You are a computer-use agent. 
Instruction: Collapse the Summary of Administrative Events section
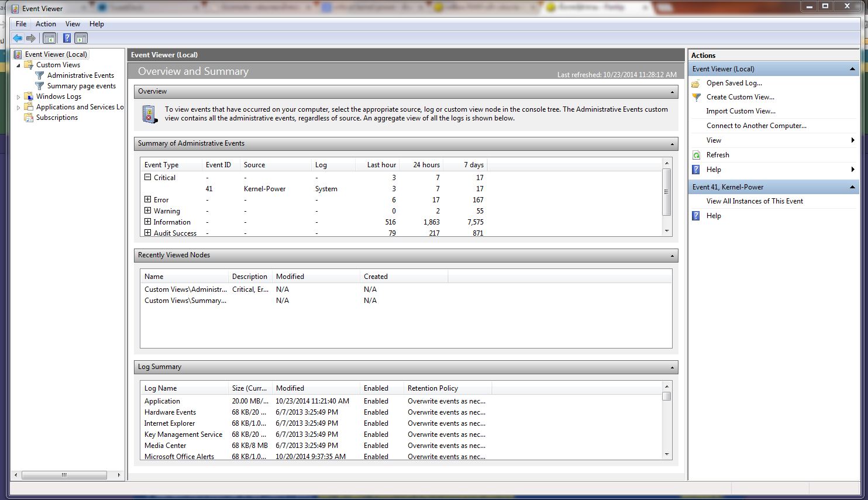(673, 144)
